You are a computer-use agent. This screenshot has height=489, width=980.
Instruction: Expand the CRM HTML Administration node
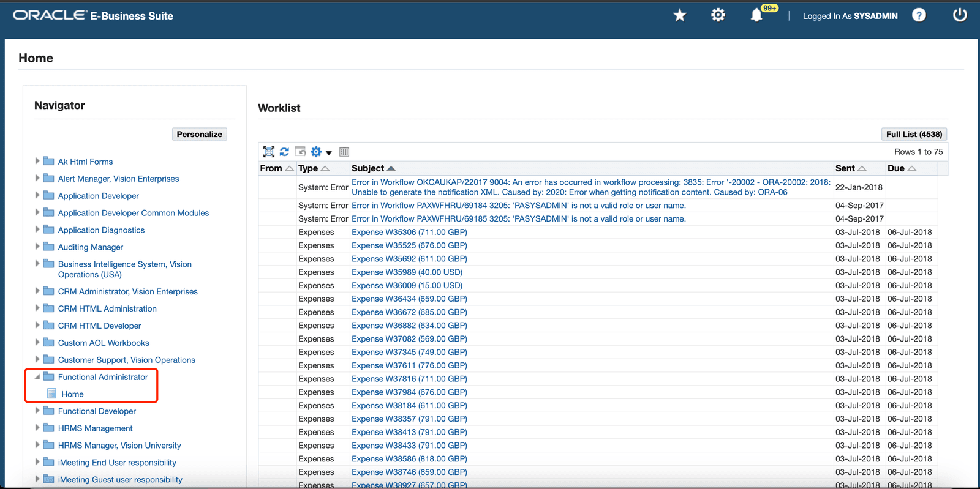37,308
